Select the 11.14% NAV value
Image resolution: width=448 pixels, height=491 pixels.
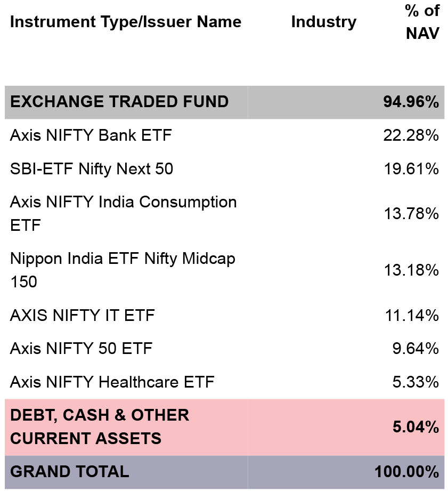pos(411,315)
